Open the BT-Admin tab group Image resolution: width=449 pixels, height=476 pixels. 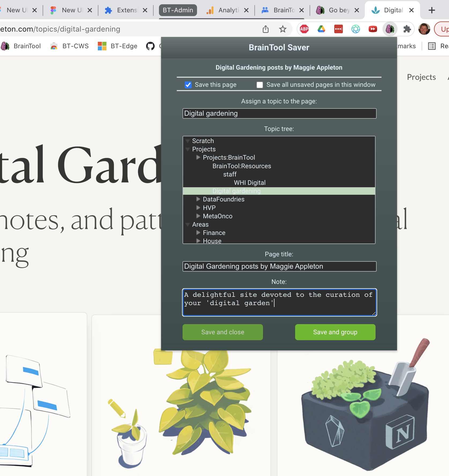coord(178,10)
